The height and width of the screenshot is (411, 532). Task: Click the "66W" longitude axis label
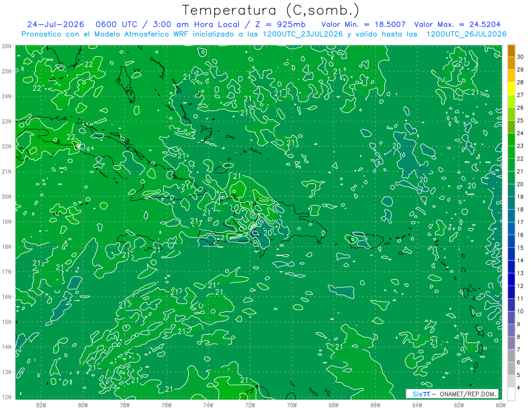pyautogui.click(x=376, y=405)
